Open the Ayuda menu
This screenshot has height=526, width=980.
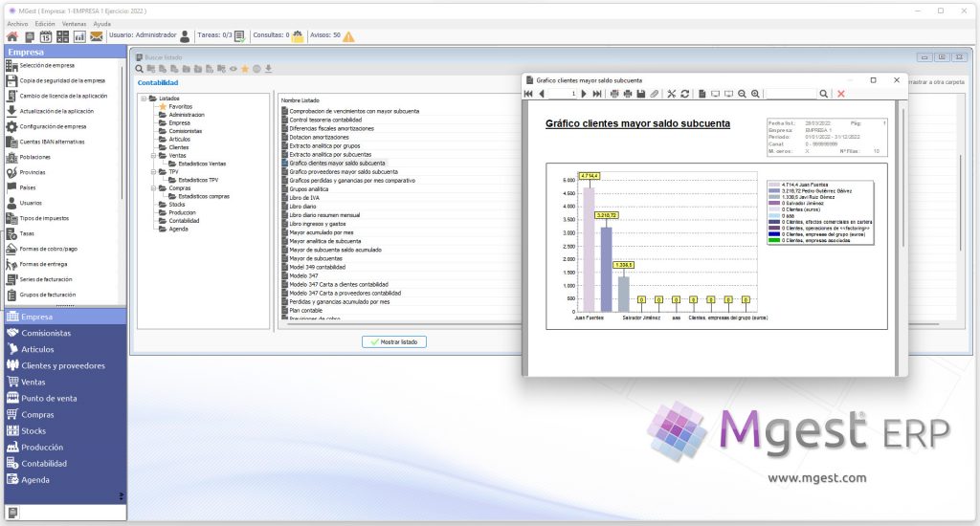101,24
